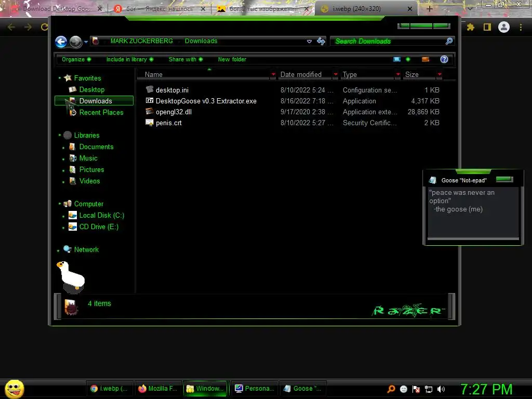
Task: Select the desktop.ini file
Action: pyautogui.click(x=172, y=90)
